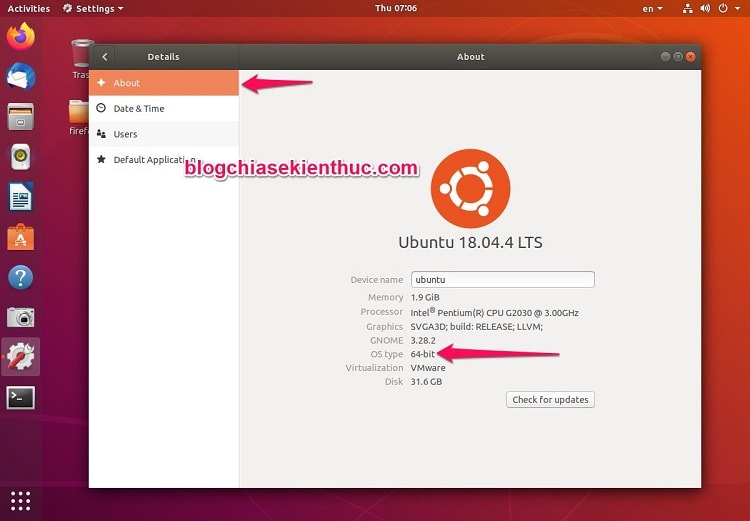Click the Ubuntu logo in About panel
The image size is (750, 521).
point(471,188)
